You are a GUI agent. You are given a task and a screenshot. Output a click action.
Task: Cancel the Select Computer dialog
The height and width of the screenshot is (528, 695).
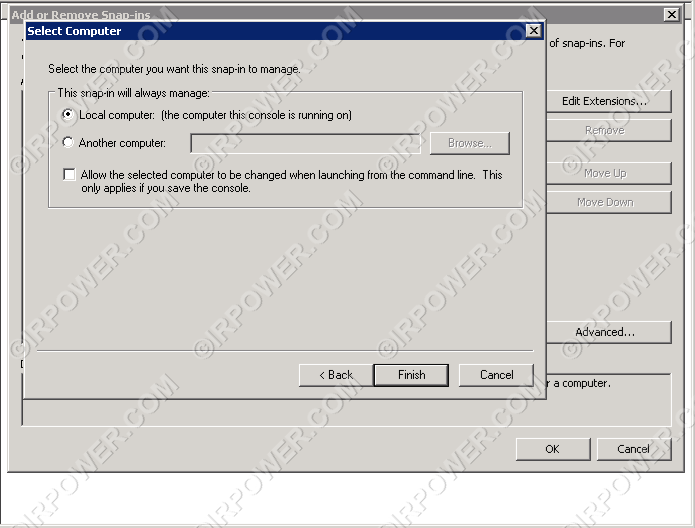(x=496, y=375)
